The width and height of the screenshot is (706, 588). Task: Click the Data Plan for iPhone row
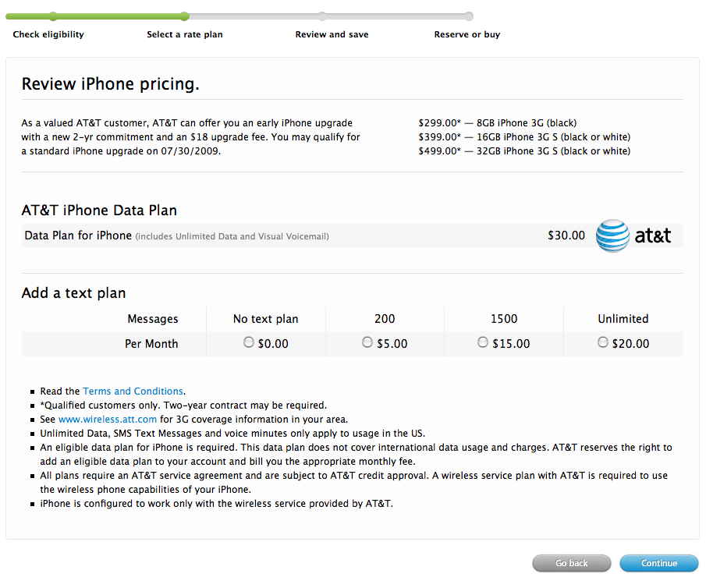(352, 236)
